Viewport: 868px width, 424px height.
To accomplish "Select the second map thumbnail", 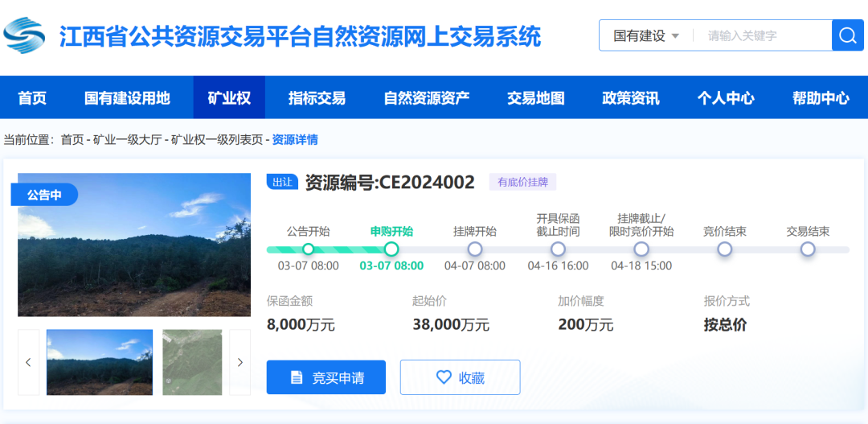I will click(192, 362).
